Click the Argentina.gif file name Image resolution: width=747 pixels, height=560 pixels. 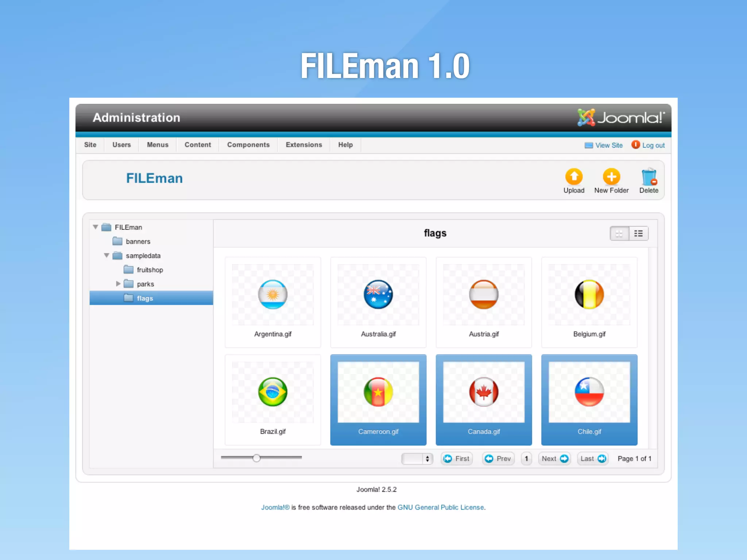pyautogui.click(x=273, y=334)
